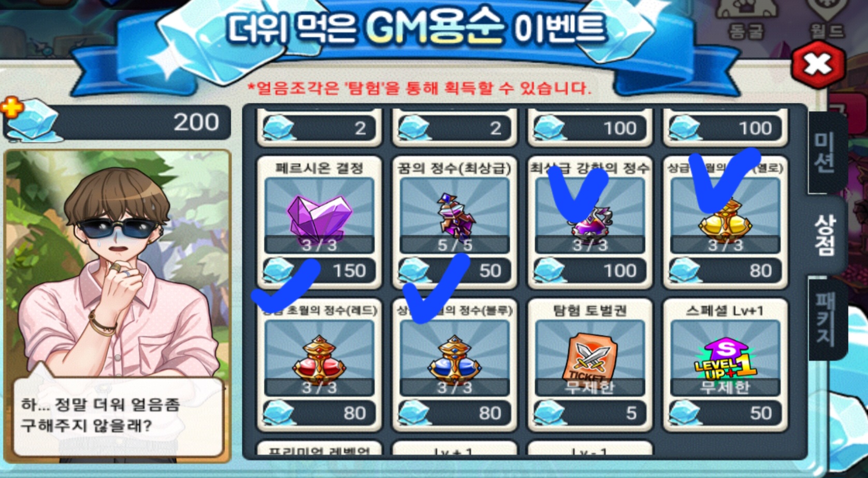
Task: Pick the yellow 초월의 정수 item
Action: pos(725,215)
